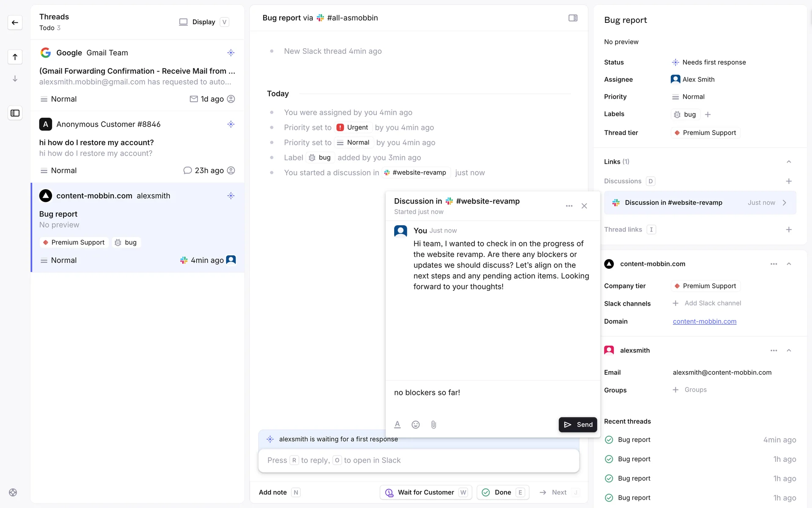Open the Display options menu
Image resolution: width=812 pixels, height=508 pixels.
pos(203,22)
